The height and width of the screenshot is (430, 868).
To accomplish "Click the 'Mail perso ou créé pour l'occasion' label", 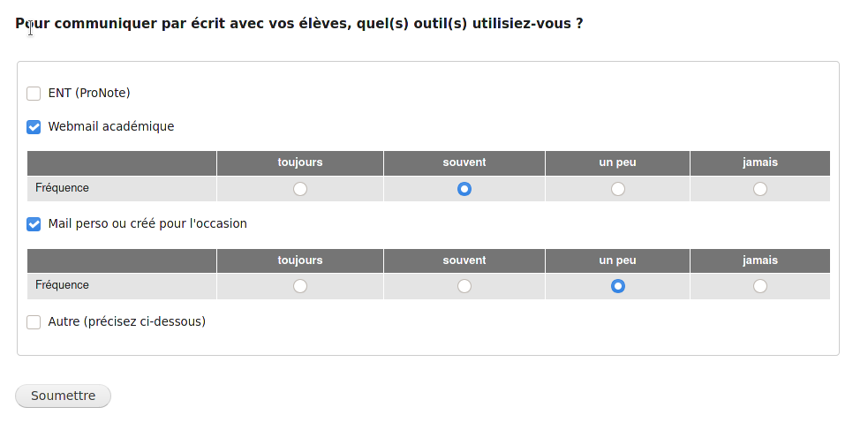I will 147,223.
